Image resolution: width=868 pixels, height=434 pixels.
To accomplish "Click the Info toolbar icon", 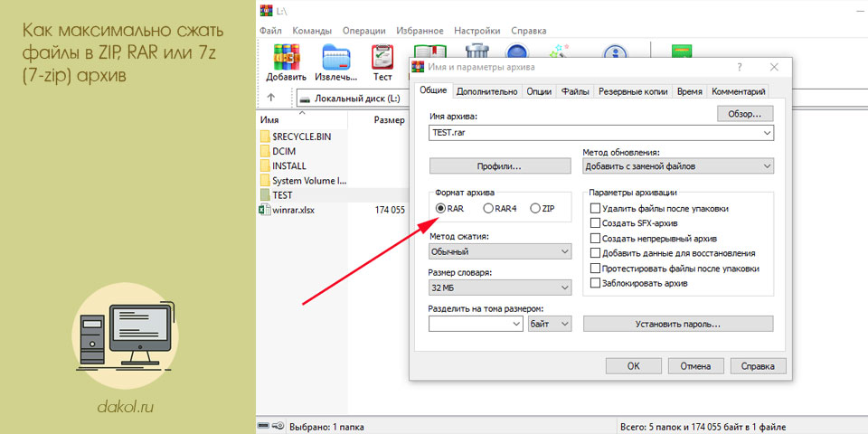I will click(x=615, y=51).
